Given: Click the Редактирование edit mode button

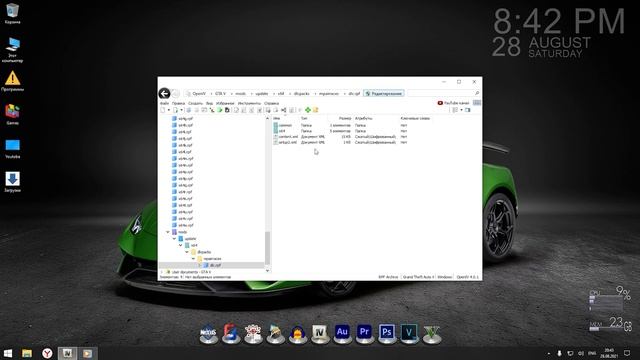Looking at the screenshot, I should pyautogui.click(x=384, y=93).
